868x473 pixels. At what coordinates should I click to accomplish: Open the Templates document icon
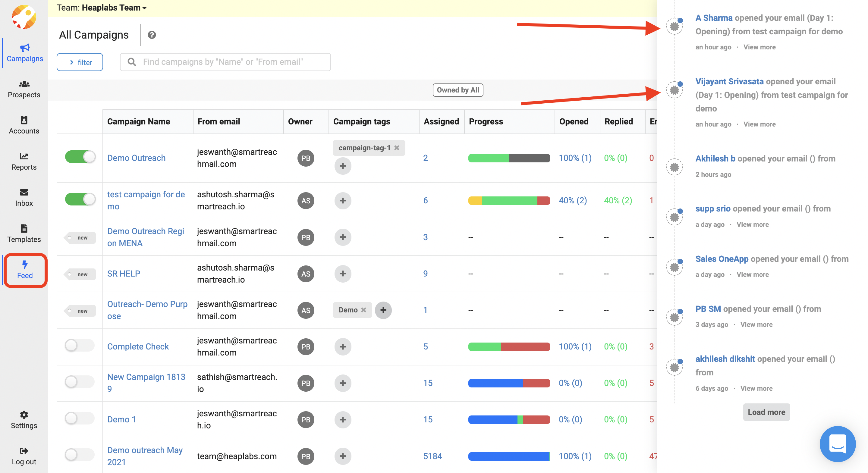tap(24, 228)
